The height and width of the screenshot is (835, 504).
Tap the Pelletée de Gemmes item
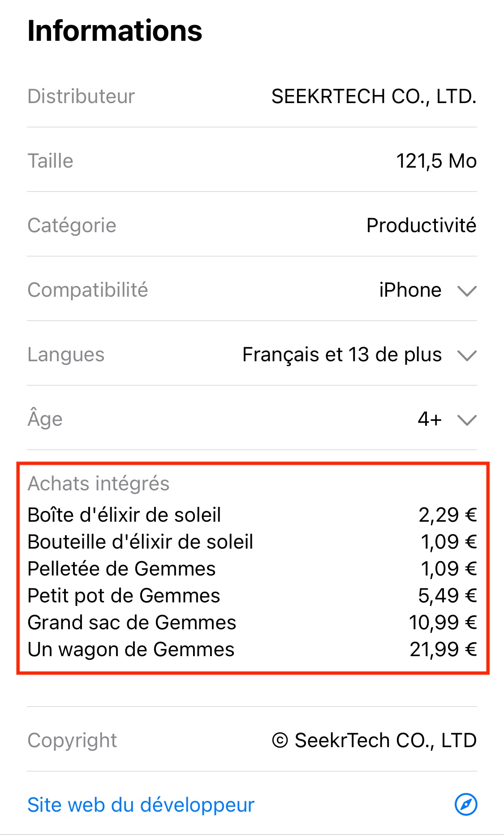point(121,569)
